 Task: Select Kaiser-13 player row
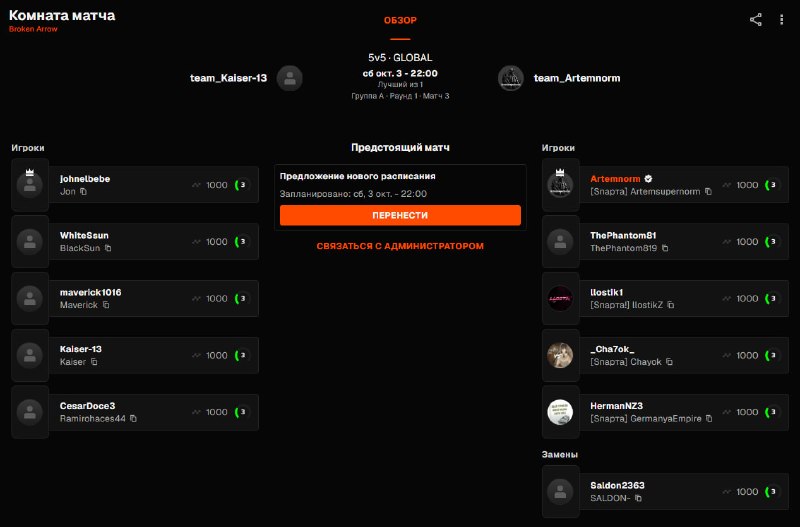click(x=135, y=356)
